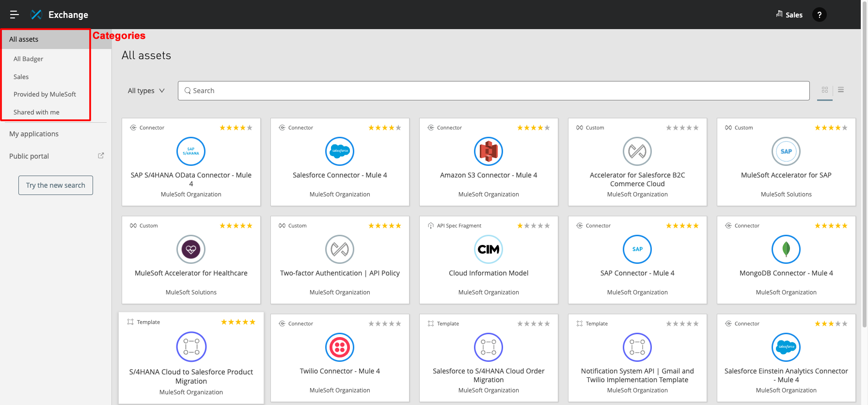Open SAP Connector - Mule 4 icon
This screenshot has width=868, height=405.
coord(637,249)
